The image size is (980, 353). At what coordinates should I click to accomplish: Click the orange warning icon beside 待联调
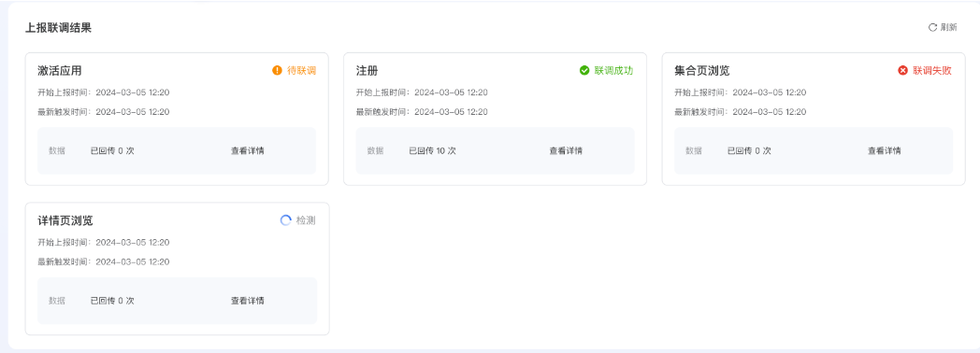point(278,70)
